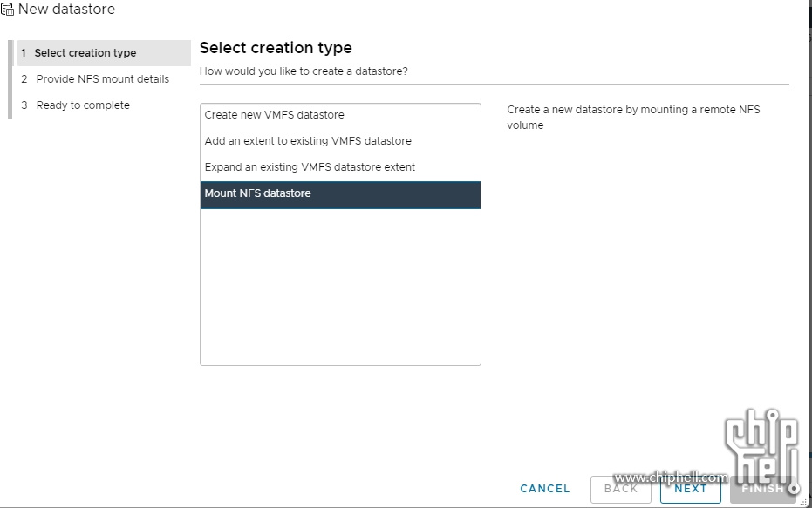The height and width of the screenshot is (508, 812).
Task: Proceed with the NEXT button
Action: coord(690,490)
